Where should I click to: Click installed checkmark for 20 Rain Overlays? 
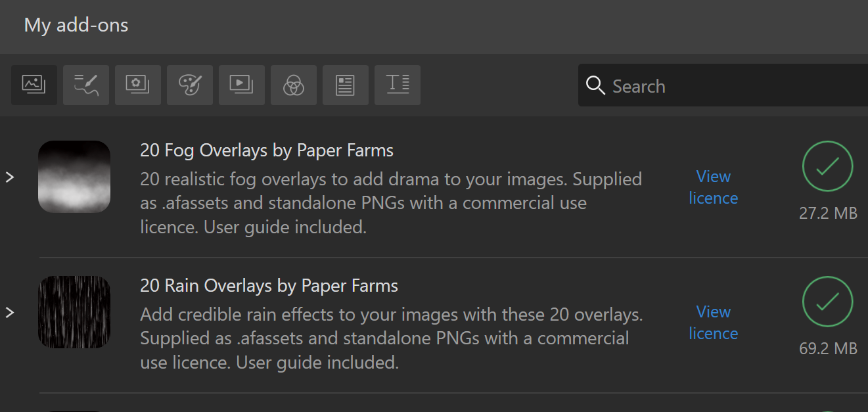pos(827,302)
